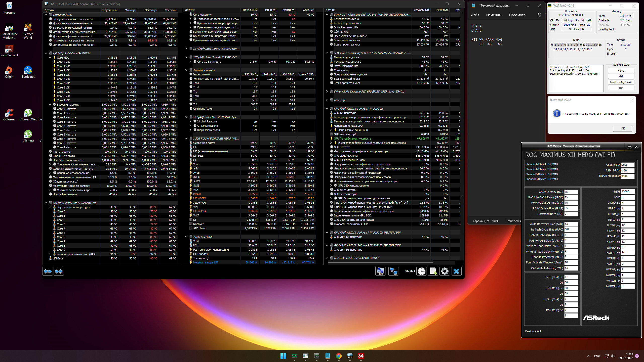644x362 pixels.
Task: Collapse the GPU NVIDIA GeForce RTX 3080 Ti section
Action: point(327,109)
